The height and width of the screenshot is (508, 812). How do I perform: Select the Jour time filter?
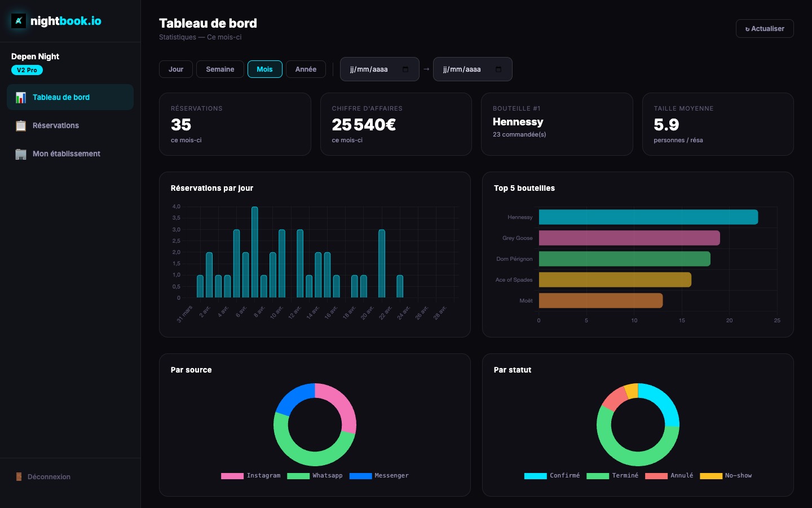click(x=175, y=69)
